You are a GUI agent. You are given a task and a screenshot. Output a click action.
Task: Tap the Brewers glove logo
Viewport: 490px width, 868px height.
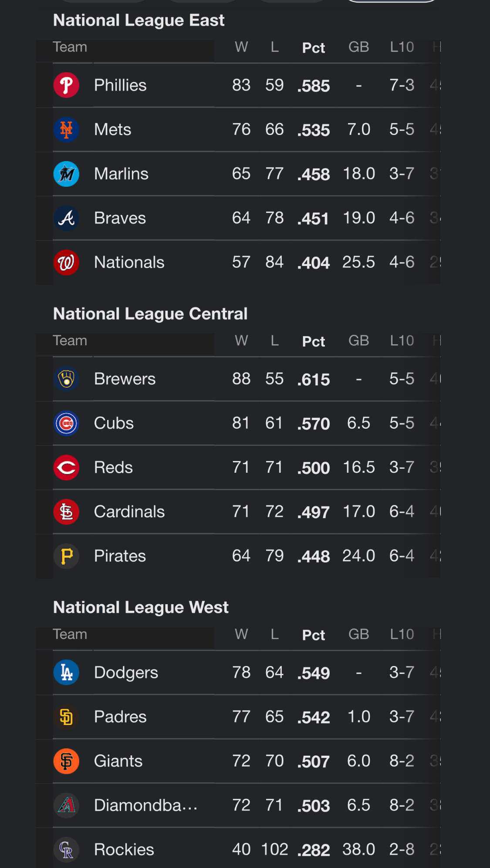(x=66, y=379)
